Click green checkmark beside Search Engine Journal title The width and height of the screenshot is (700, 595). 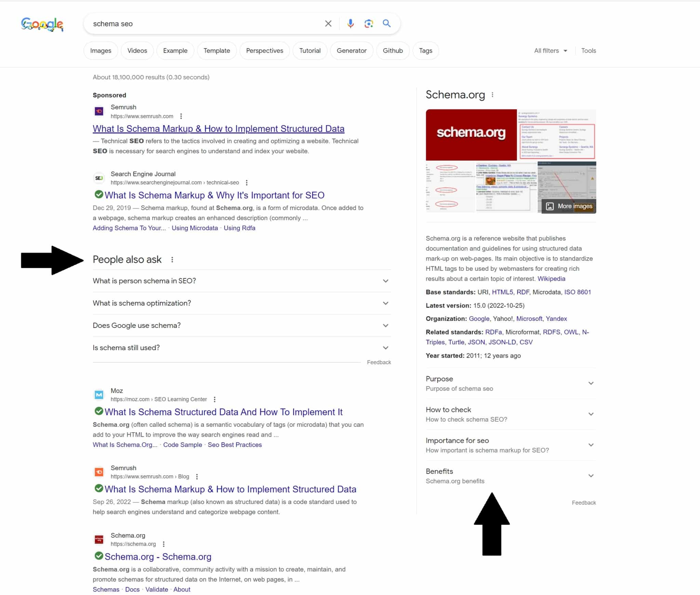99,195
